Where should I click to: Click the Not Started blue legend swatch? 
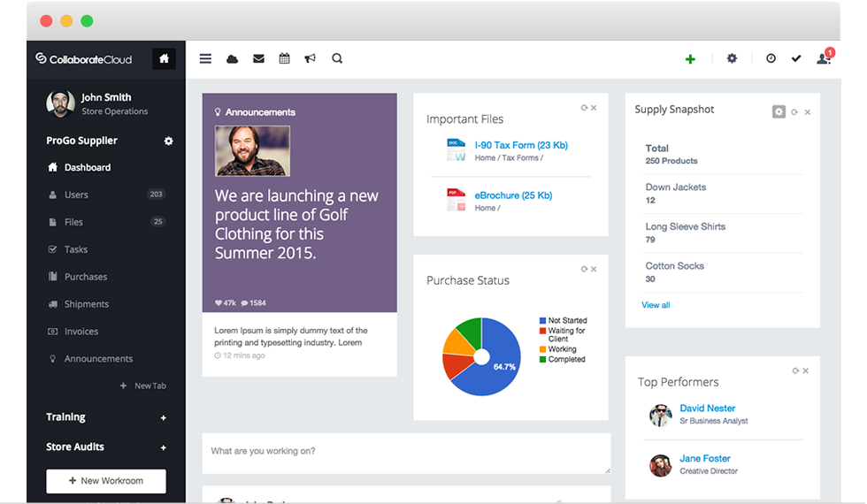(x=542, y=320)
